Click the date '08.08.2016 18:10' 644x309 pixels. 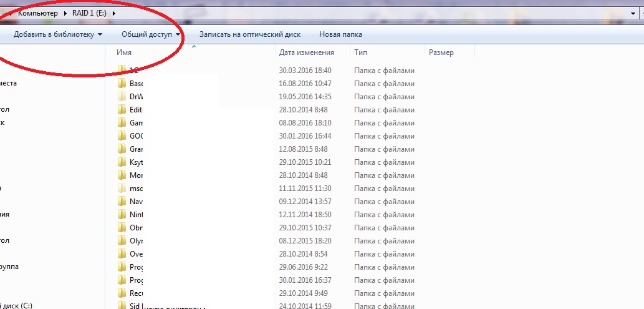coord(305,122)
